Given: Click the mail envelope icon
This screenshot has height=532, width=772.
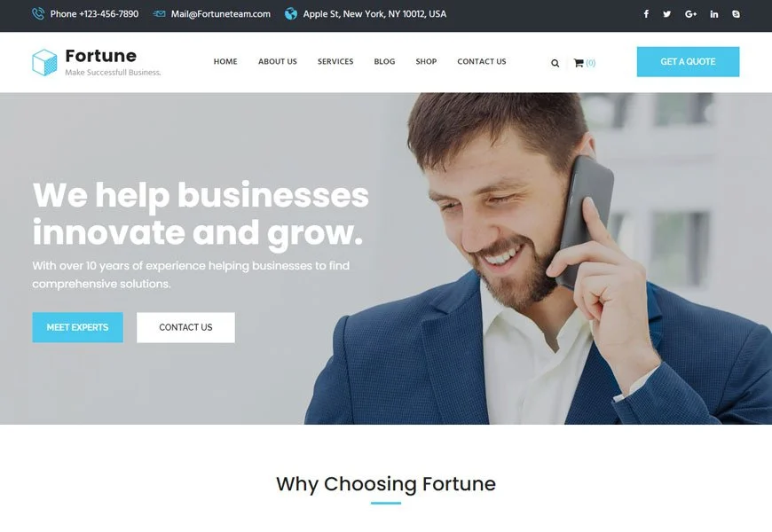Looking at the screenshot, I should tap(159, 14).
